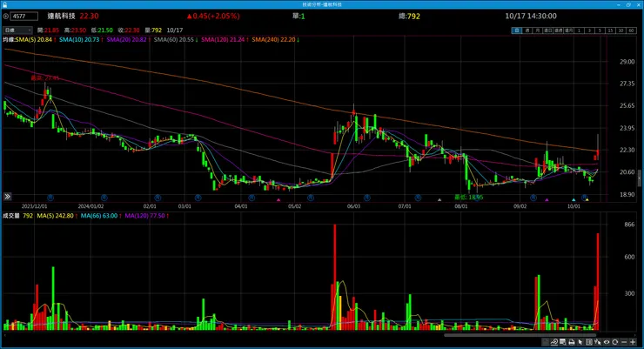644x349 pixels.
Task: Click the 22.30 price axis label
Action: (627, 150)
